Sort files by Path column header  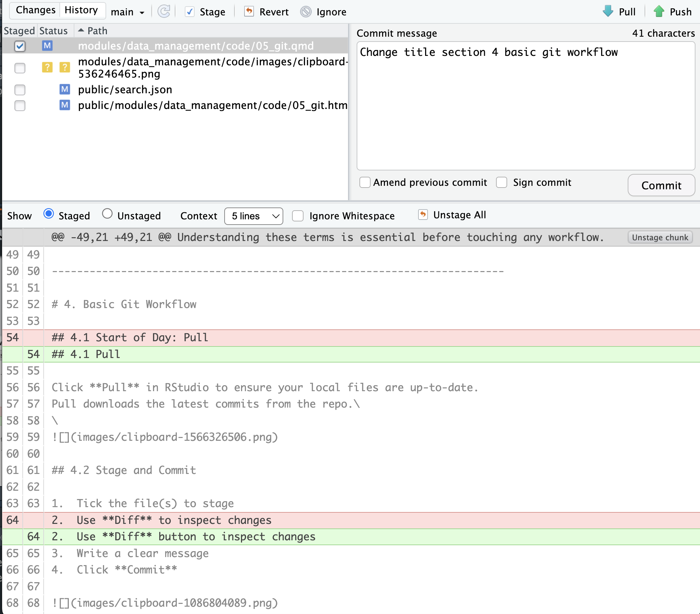click(x=97, y=31)
